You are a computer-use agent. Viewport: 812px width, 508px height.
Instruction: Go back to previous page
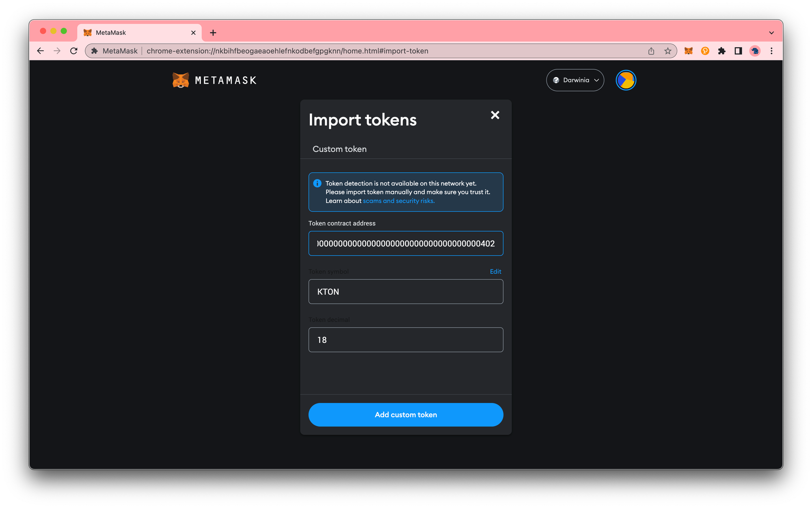40,51
